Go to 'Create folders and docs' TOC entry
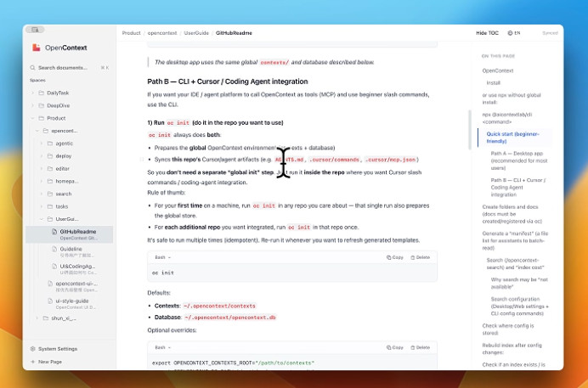 point(512,214)
